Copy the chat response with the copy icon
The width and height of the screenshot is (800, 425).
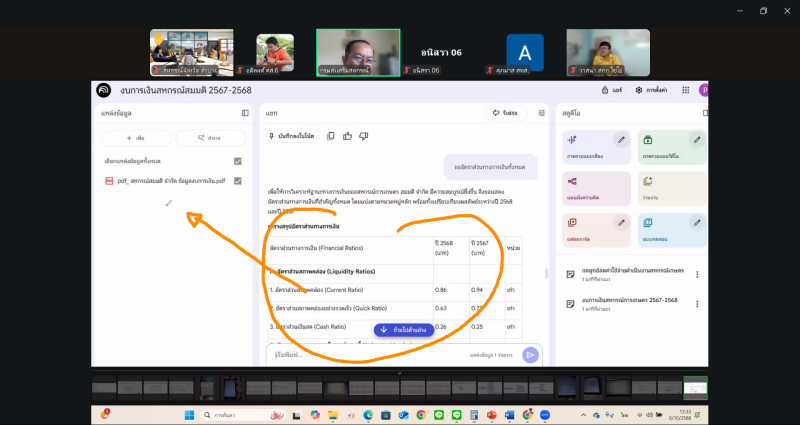coord(329,135)
